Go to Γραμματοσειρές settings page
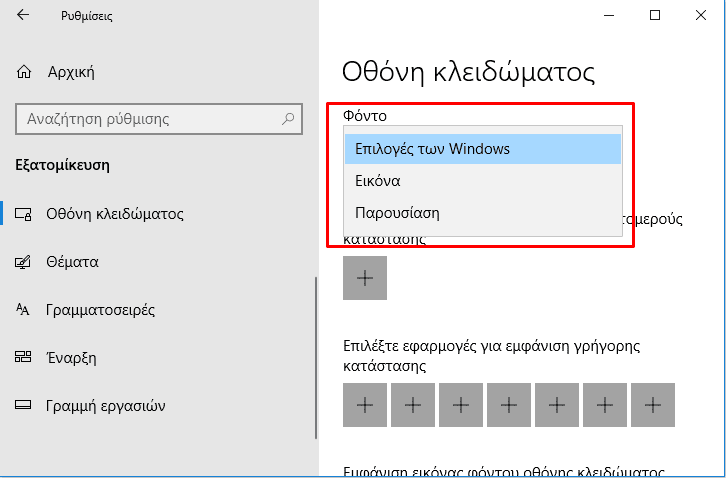 (100, 310)
